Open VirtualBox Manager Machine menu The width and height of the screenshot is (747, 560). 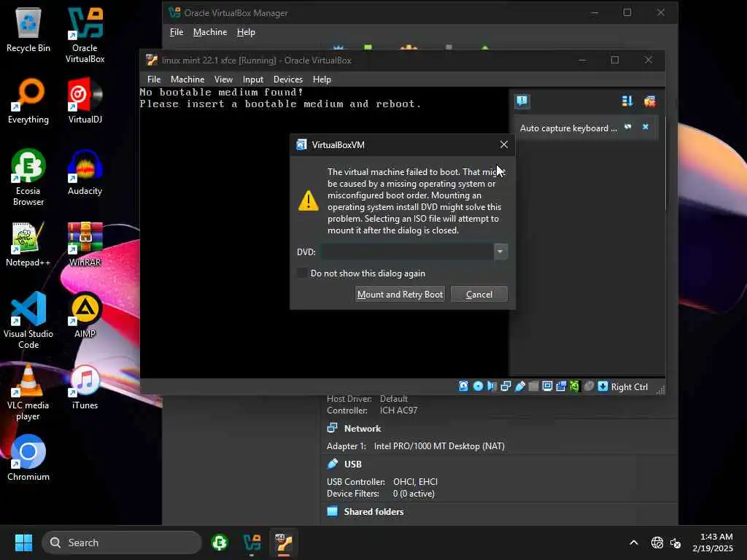point(210,32)
